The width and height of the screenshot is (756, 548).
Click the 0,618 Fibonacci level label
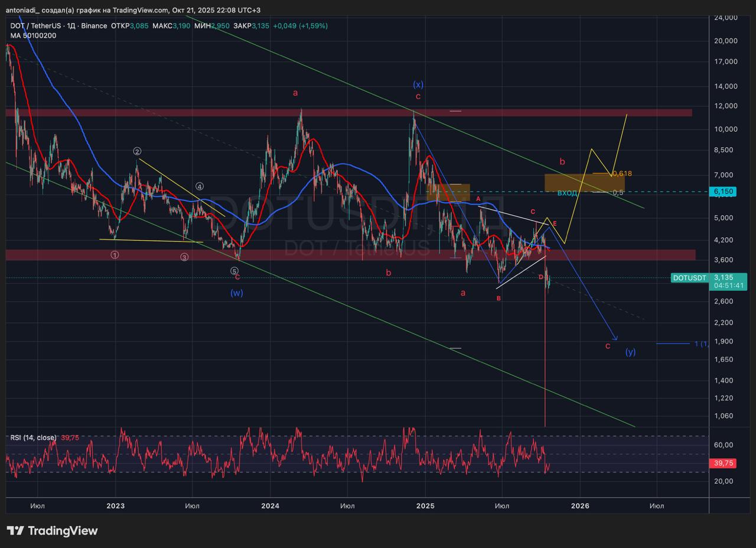[622, 173]
